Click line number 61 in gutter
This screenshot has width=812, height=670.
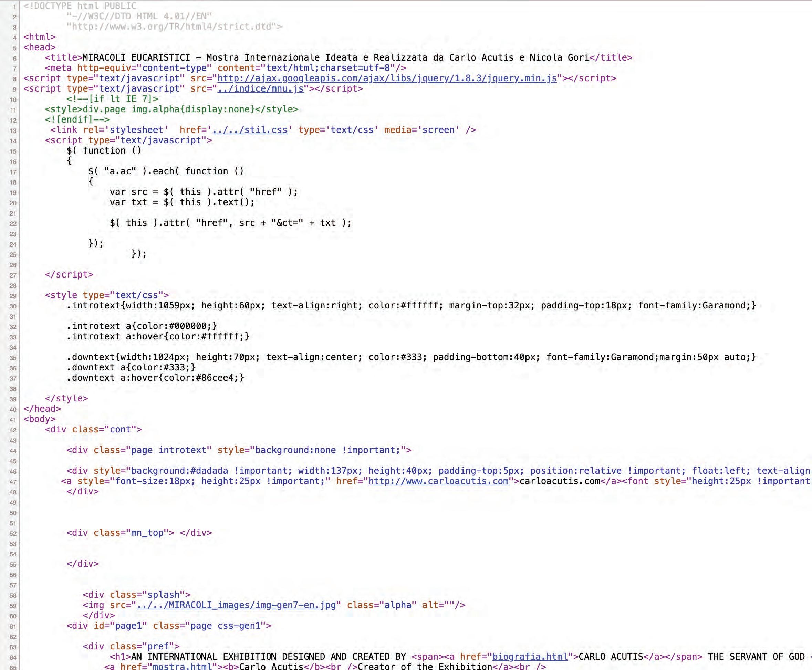click(13, 626)
